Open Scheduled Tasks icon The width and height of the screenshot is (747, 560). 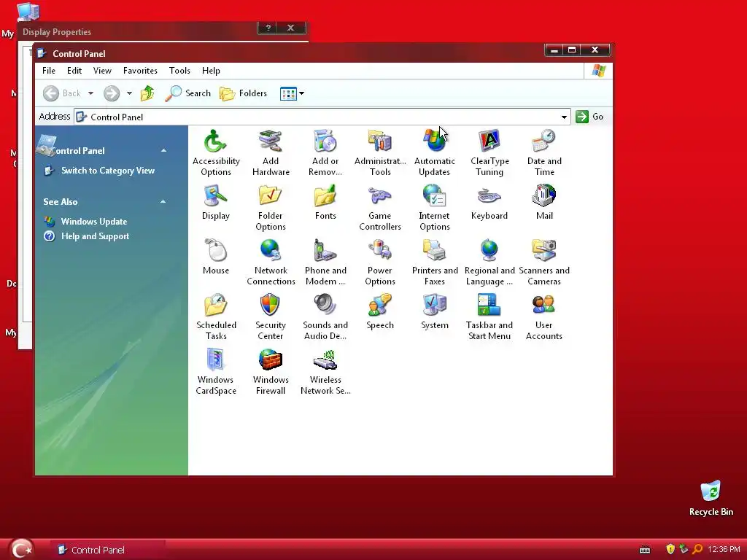[216, 317]
